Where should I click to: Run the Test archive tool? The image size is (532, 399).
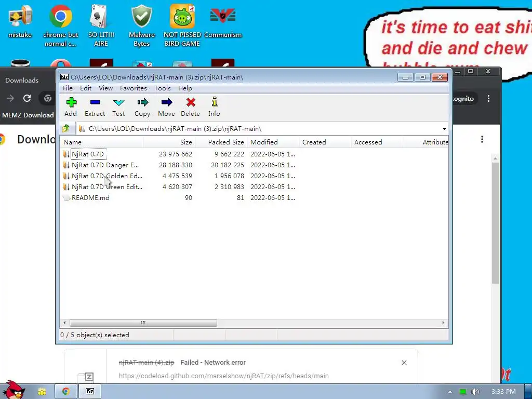[x=118, y=107]
